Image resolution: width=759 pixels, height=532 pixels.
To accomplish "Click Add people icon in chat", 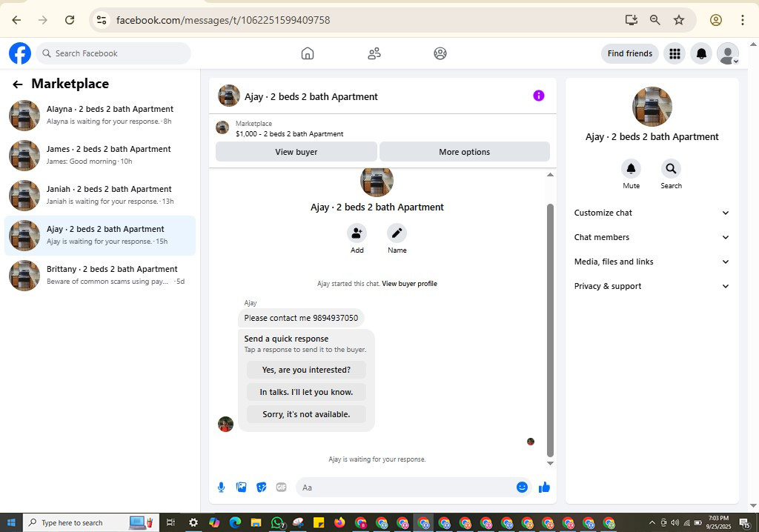I will pyautogui.click(x=357, y=233).
